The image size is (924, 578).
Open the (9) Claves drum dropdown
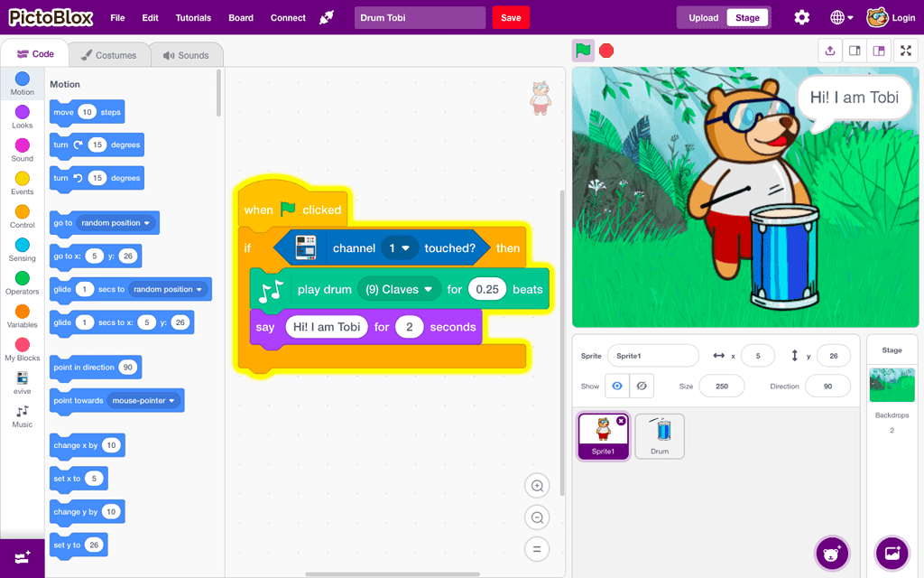[400, 290]
